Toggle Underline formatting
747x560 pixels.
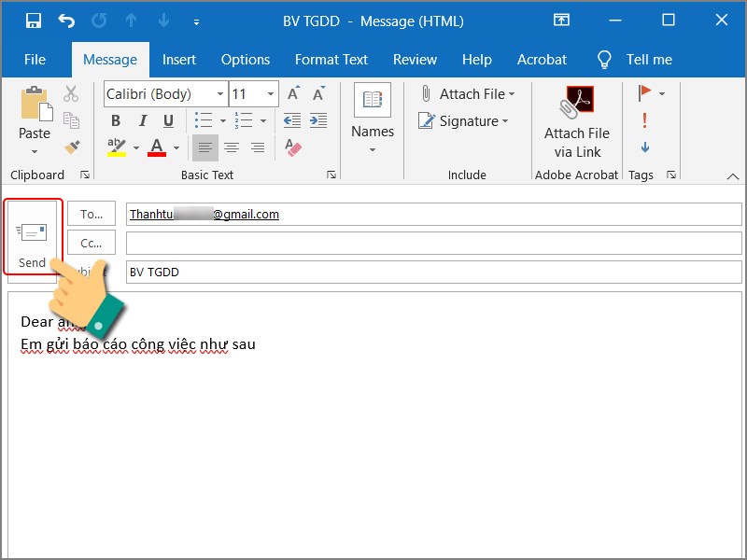click(x=168, y=120)
